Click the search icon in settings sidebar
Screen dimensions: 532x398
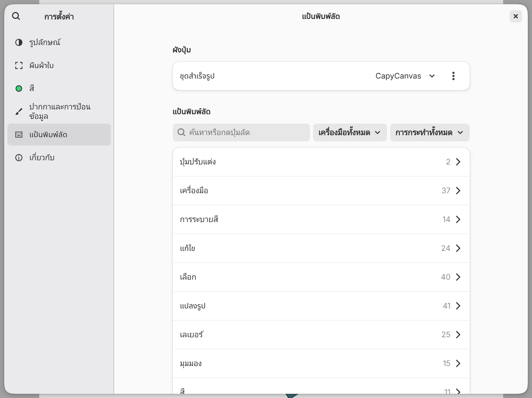point(16,16)
